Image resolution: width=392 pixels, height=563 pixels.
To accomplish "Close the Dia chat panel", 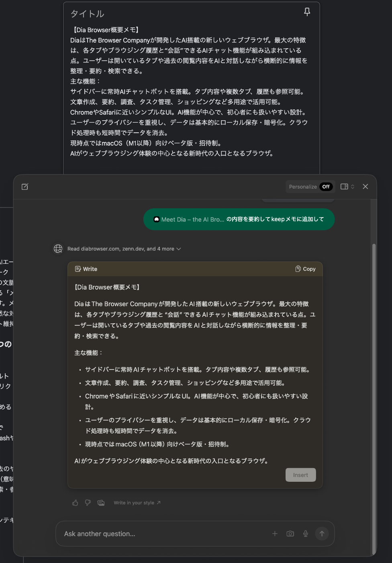I will (x=365, y=187).
